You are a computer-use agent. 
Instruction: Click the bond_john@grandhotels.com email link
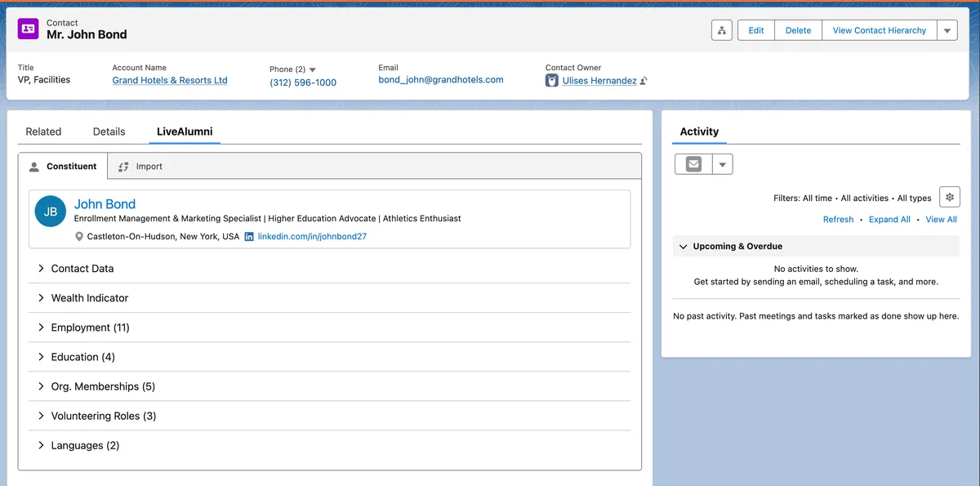tap(441, 80)
